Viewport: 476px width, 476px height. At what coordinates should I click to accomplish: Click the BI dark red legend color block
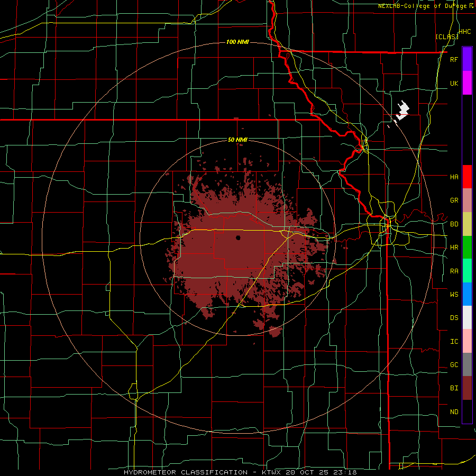[467, 388]
